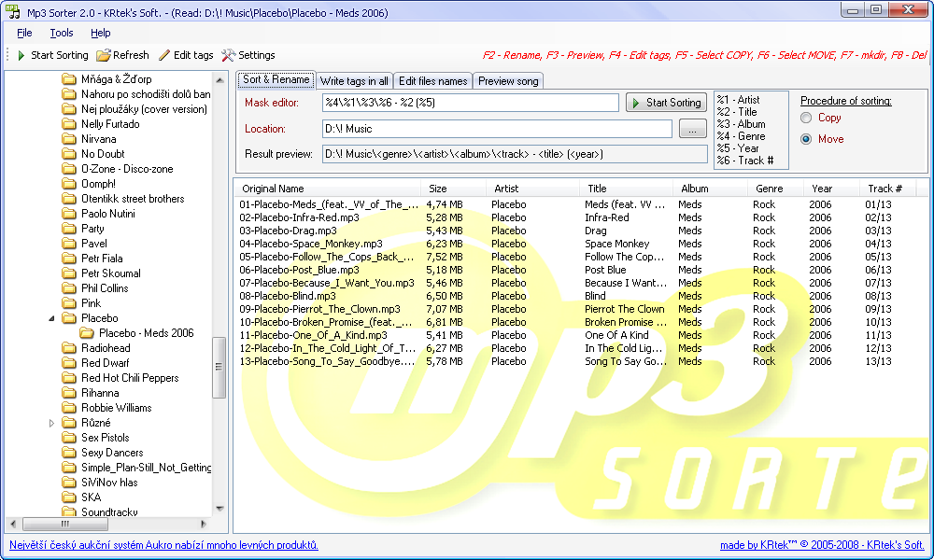Click the Mask editor input field

coord(471,103)
